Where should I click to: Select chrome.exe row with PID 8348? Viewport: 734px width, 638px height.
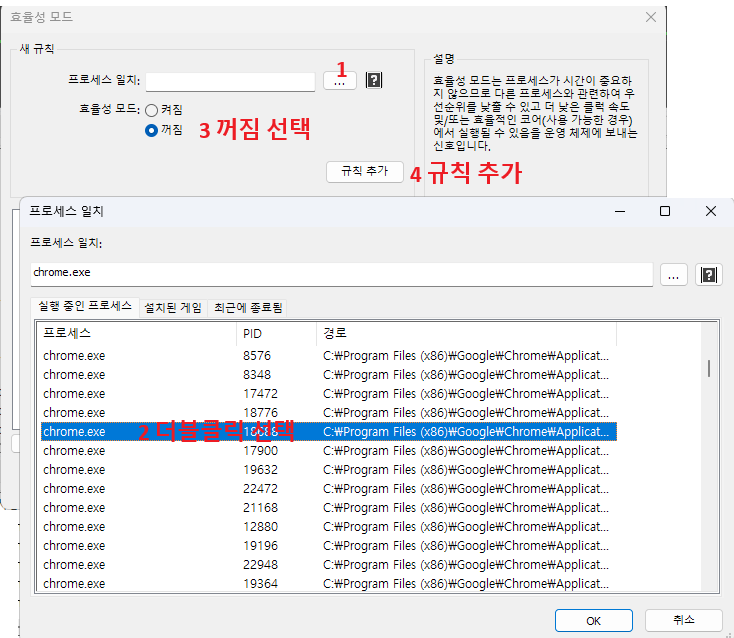pyautogui.click(x=329, y=375)
